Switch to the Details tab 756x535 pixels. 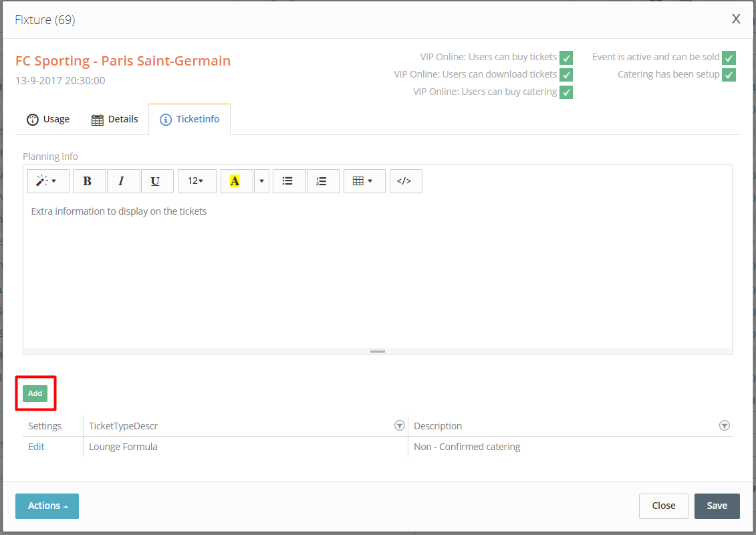point(115,119)
